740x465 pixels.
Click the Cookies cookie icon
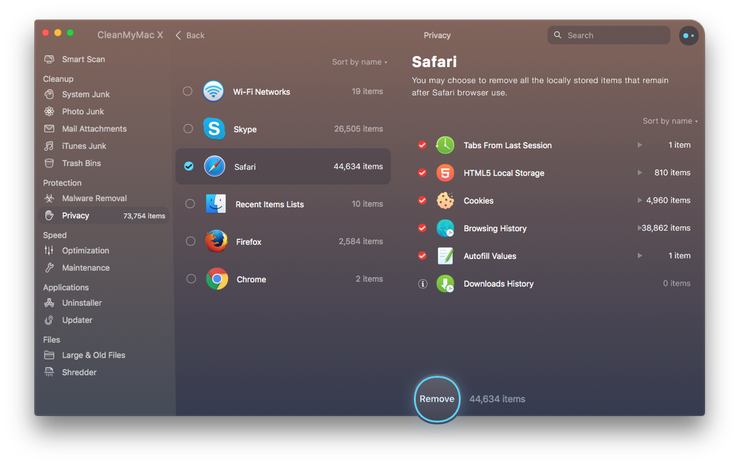tap(445, 201)
